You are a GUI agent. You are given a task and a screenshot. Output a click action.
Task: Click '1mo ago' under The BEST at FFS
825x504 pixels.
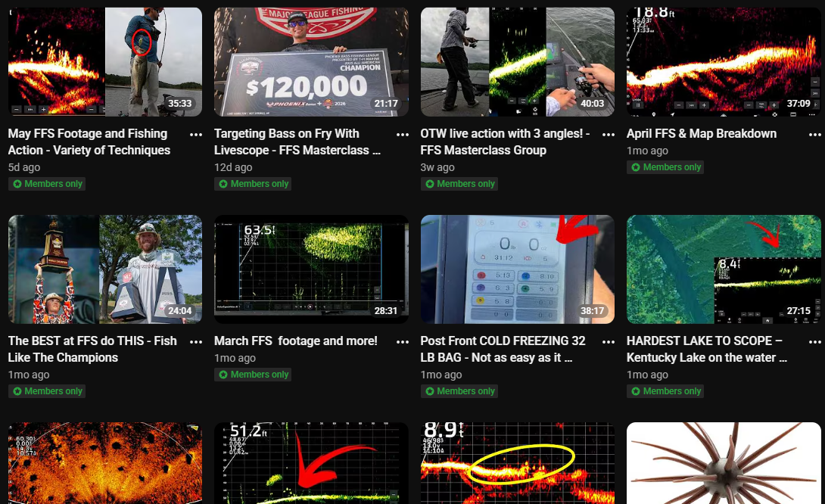29,375
